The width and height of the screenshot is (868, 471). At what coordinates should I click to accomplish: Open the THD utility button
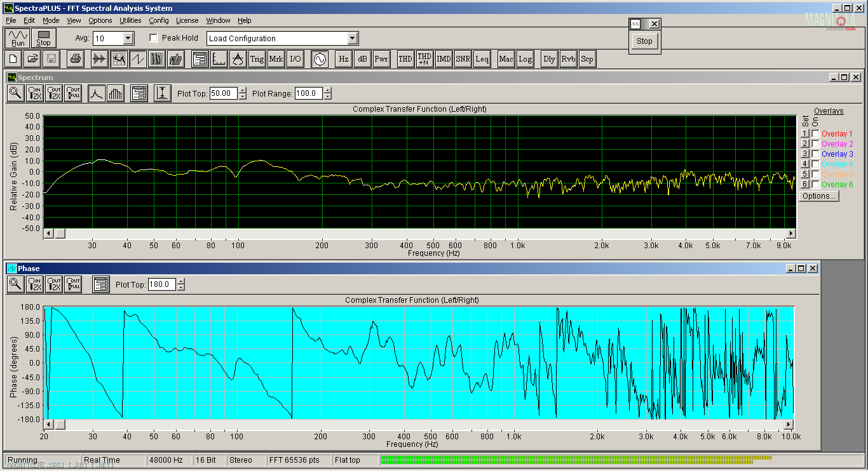click(405, 59)
